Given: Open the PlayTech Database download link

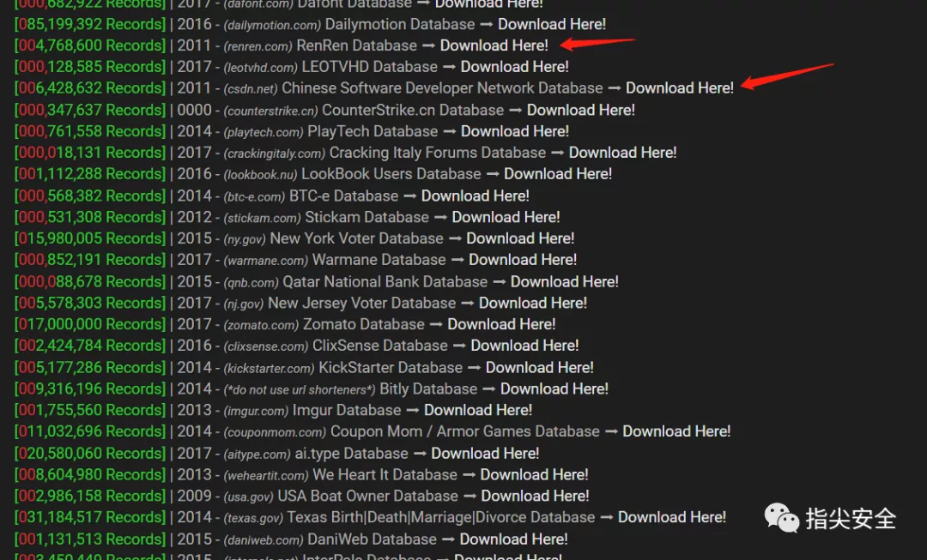Looking at the screenshot, I should (515, 131).
